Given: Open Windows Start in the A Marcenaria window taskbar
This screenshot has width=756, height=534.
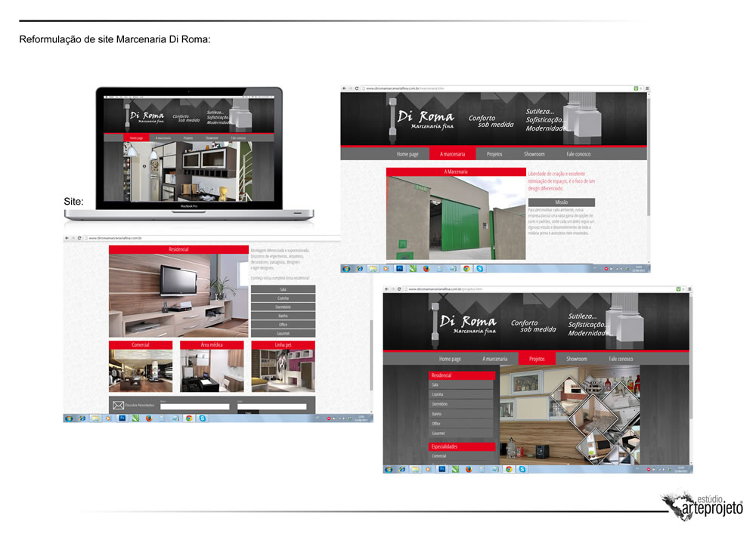Looking at the screenshot, I should click(346, 269).
